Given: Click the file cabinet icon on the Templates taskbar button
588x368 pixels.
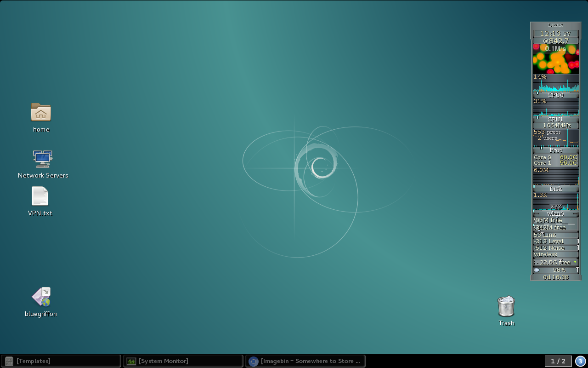Looking at the screenshot, I should pos(9,361).
